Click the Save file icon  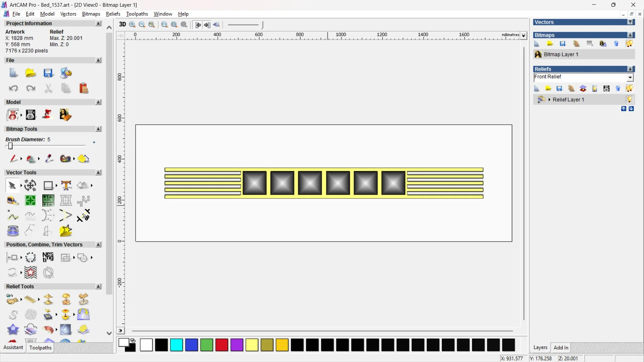point(48,73)
